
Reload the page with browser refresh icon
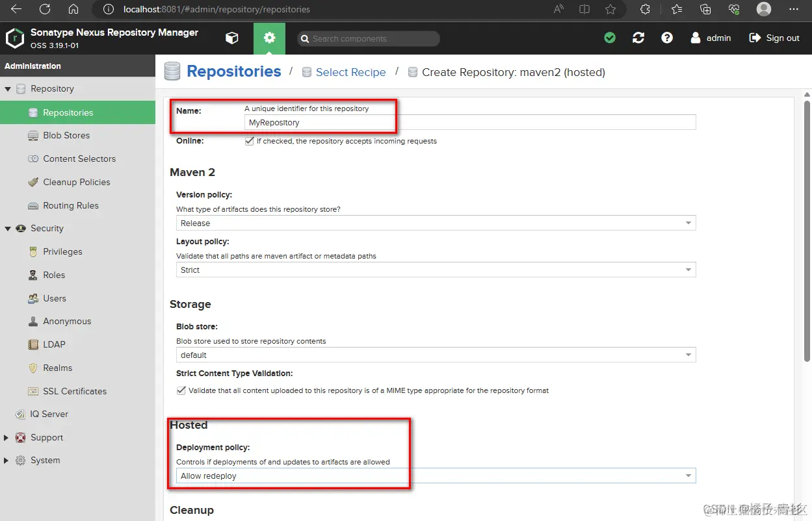coord(45,9)
